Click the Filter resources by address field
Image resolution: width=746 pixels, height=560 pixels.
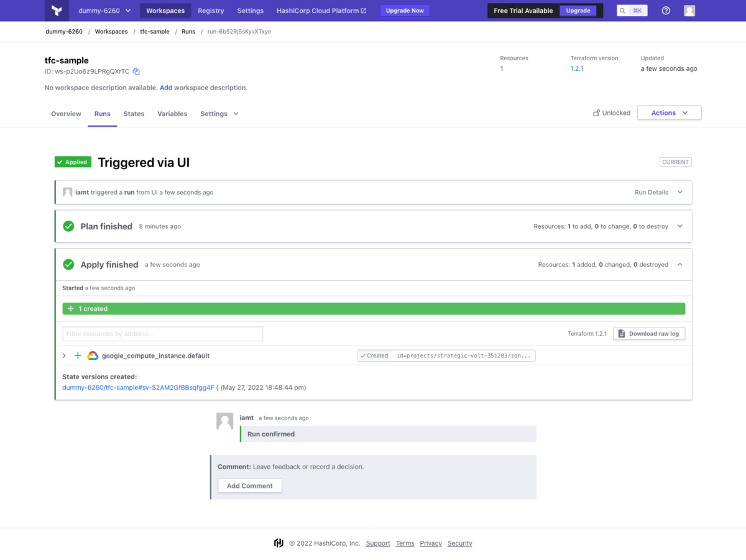point(163,334)
